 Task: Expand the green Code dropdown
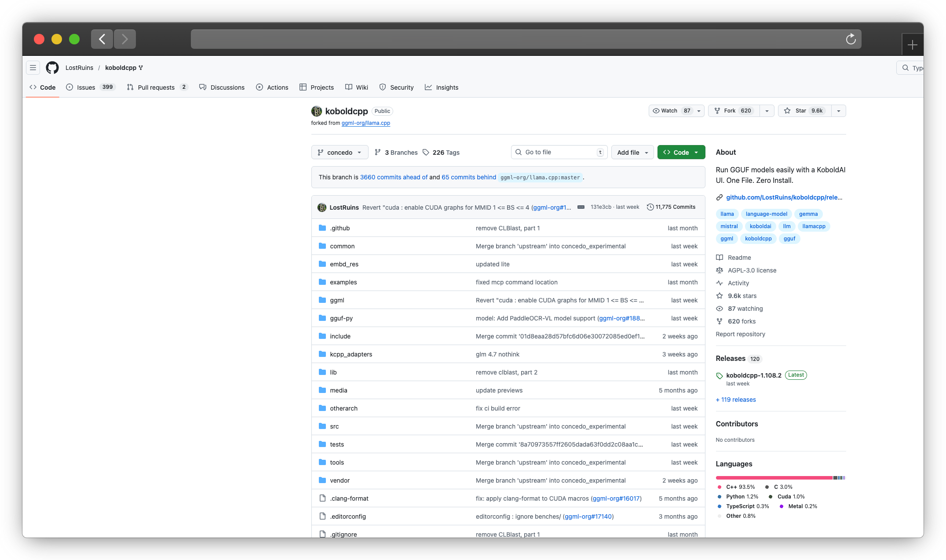[681, 153]
